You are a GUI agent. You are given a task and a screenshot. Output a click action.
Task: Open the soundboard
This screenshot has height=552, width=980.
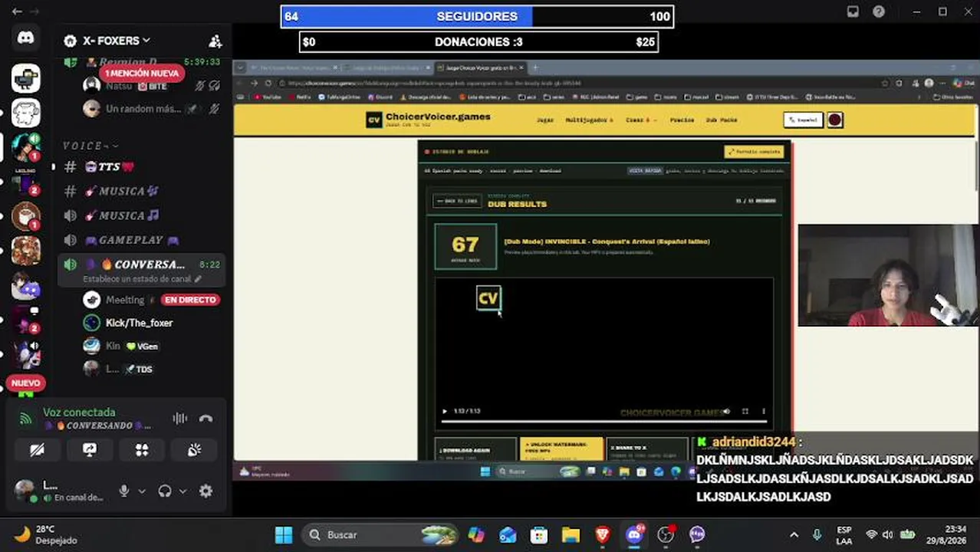coord(194,450)
